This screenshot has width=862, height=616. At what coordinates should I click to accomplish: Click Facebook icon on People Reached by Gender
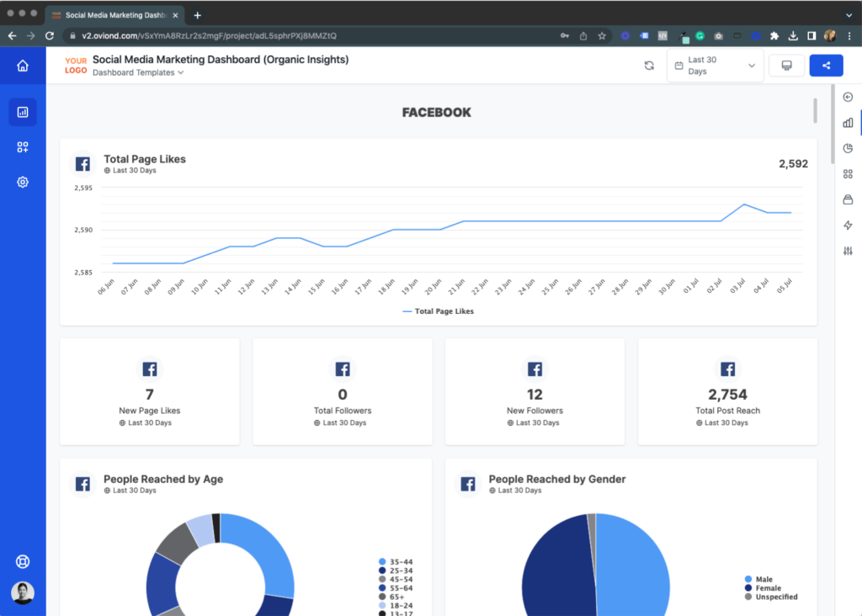468,484
